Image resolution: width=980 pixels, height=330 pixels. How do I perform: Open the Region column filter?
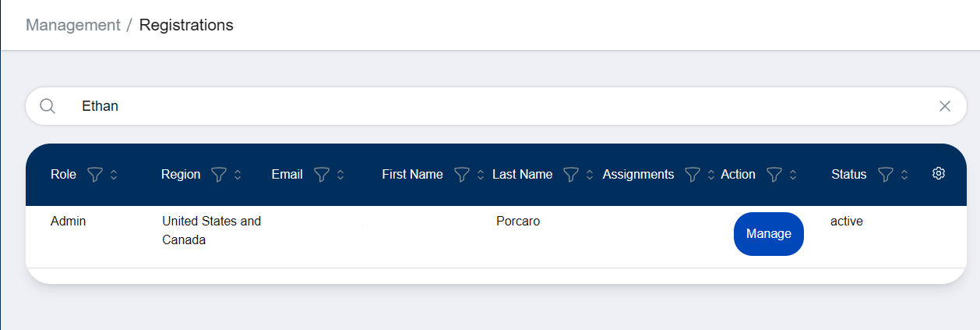[x=218, y=175]
